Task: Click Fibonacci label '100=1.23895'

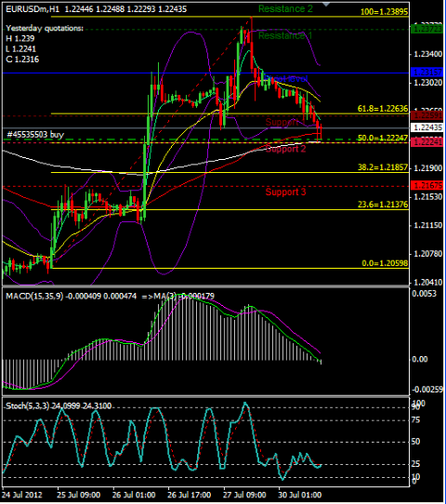Action: point(384,12)
